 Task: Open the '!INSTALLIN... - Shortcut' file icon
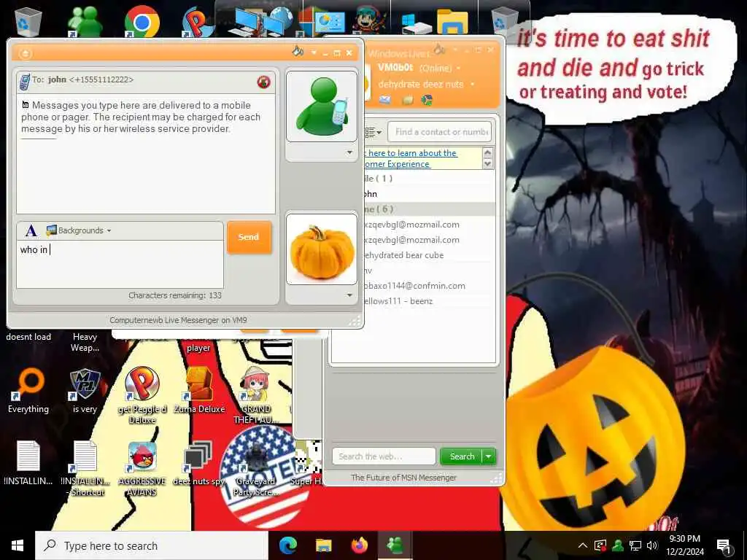(86, 469)
